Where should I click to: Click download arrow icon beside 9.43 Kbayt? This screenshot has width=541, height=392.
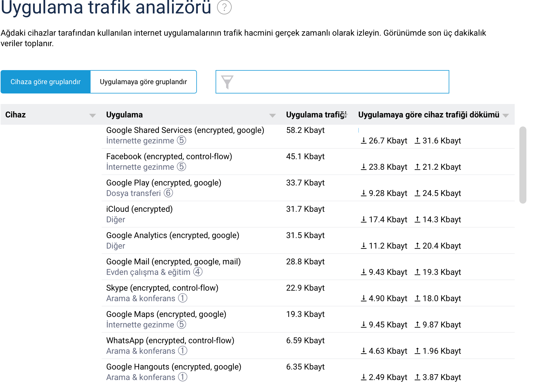tap(364, 272)
